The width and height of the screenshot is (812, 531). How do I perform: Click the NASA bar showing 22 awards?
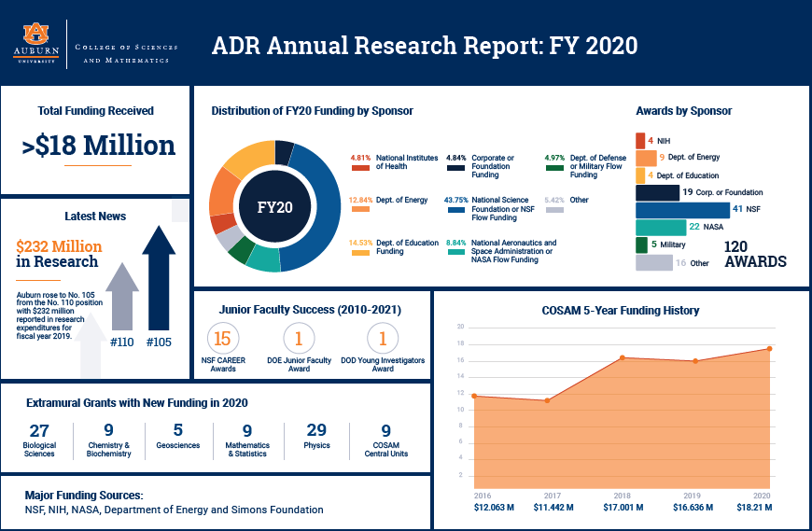tap(660, 228)
